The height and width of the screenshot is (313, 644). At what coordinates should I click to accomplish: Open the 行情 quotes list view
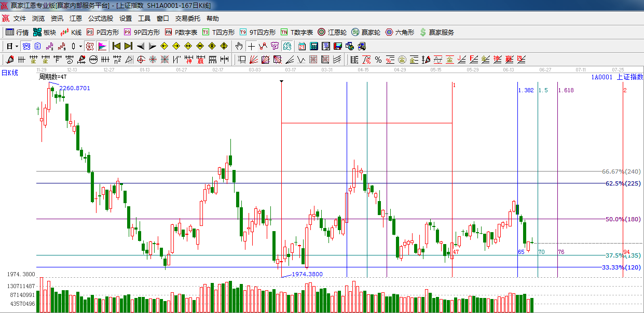[17, 32]
